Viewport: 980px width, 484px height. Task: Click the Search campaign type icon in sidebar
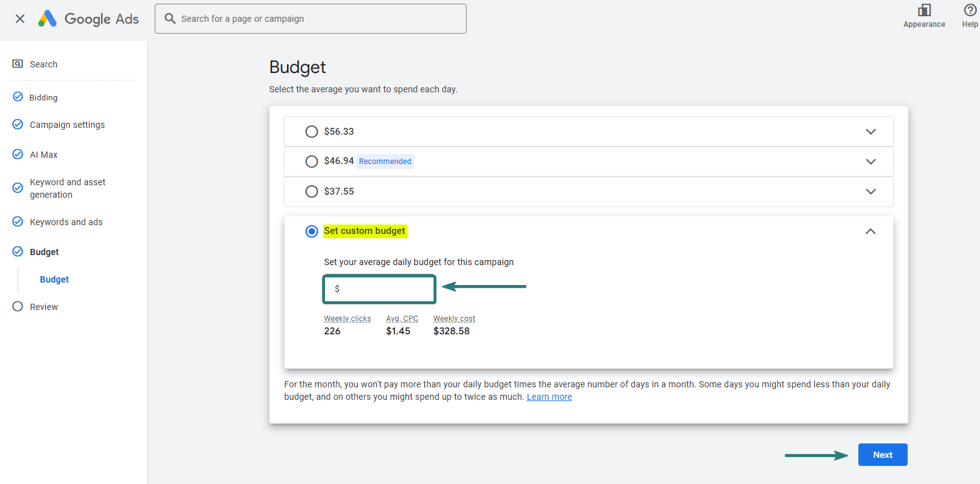coord(18,64)
